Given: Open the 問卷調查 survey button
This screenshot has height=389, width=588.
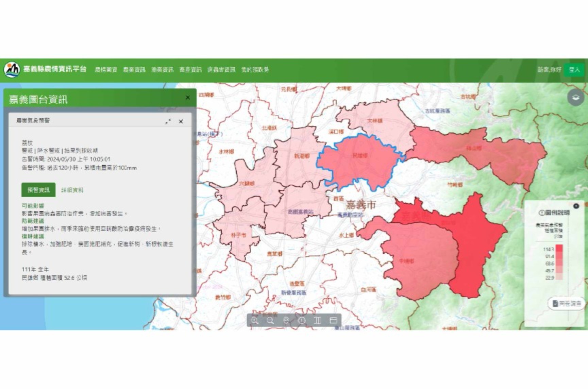Looking at the screenshot, I should 567,303.
